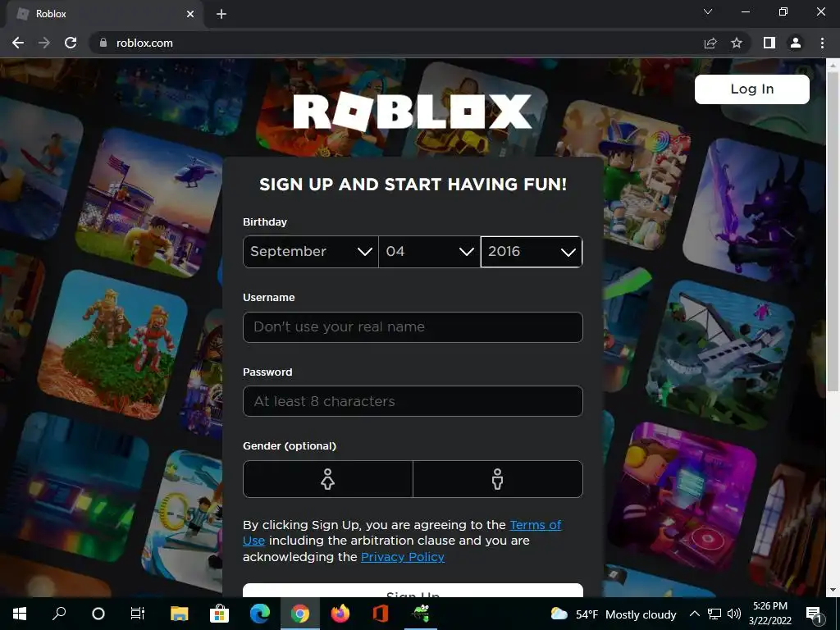Image resolution: width=840 pixels, height=630 pixels.
Task: Open File Explorer from the taskbar
Action: (180, 614)
